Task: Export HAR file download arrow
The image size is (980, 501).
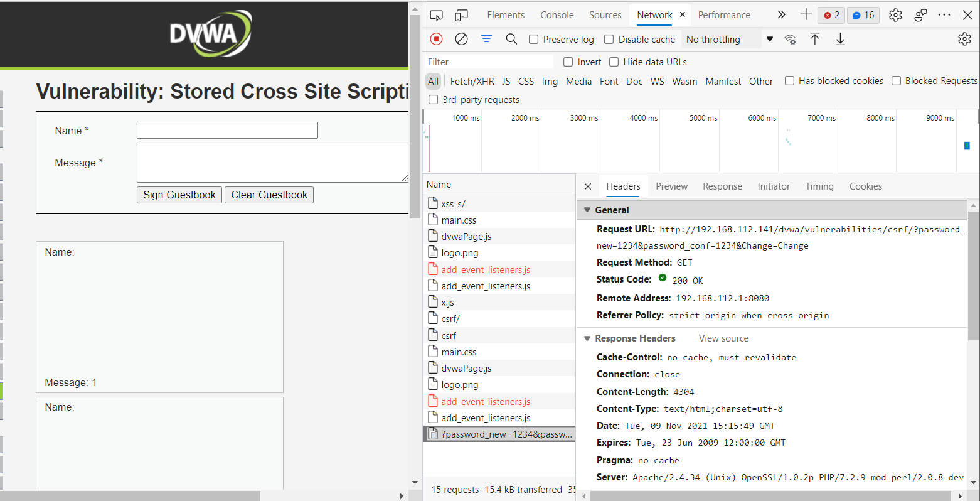Action: [x=840, y=39]
